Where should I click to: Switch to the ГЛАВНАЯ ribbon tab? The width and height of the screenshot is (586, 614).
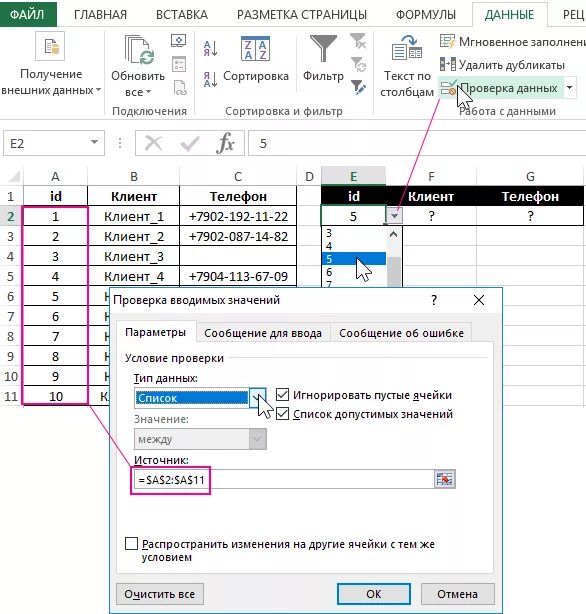point(100,15)
